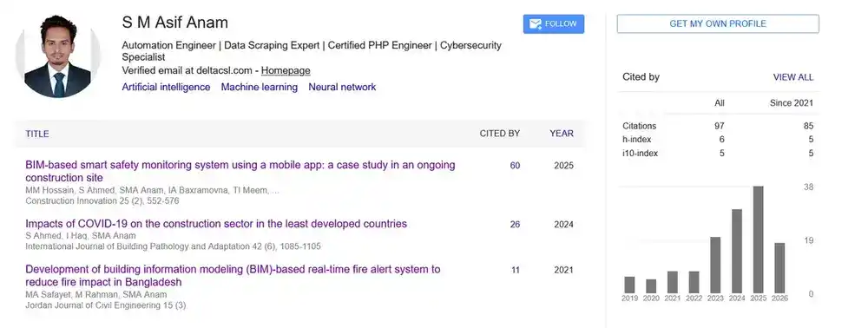Click authors 'MA Safayet, M Rahman, SMA Anam'
Screen dimensions: 868x328
click(x=96, y=294)
